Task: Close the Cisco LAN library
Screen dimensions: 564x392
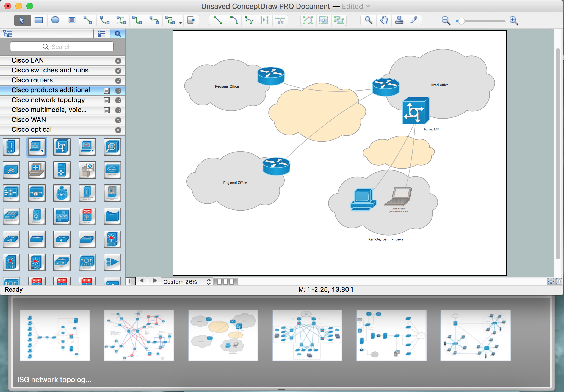Action: tap(118, 61)
